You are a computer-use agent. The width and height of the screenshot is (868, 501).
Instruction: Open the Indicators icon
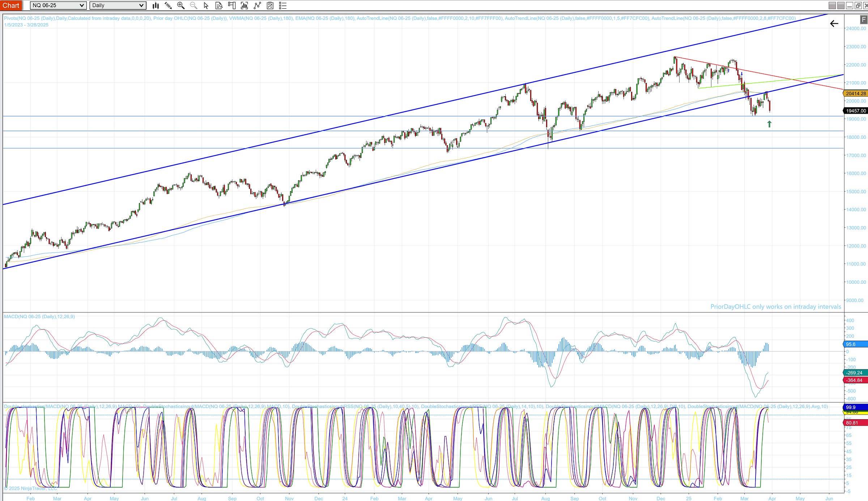click(x=244, y=5)
